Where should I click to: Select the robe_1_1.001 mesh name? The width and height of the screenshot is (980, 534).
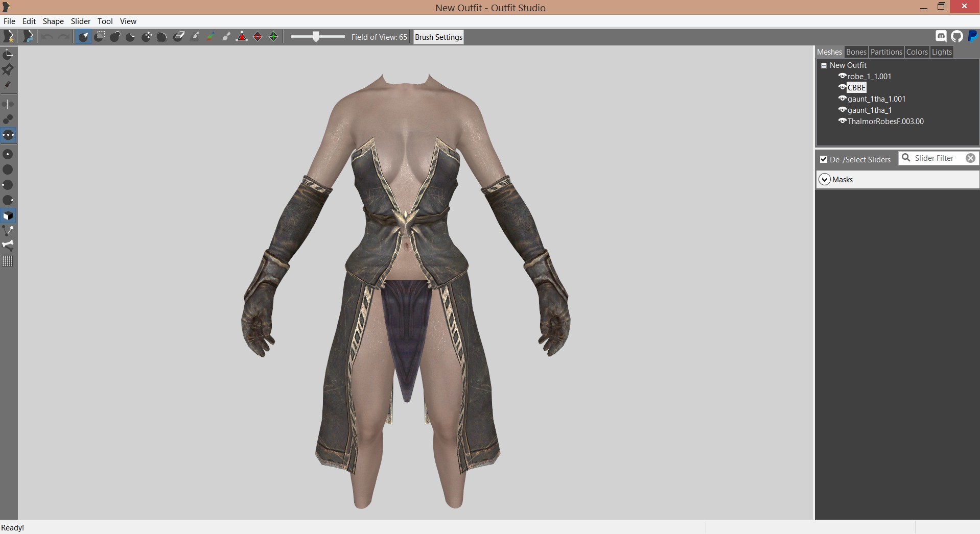(x=869, y=76)
